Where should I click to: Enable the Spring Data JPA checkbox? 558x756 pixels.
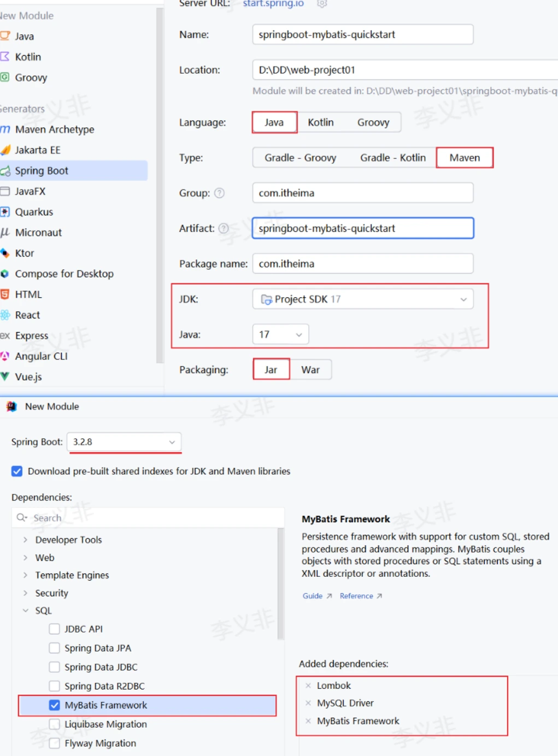(55, 648)
